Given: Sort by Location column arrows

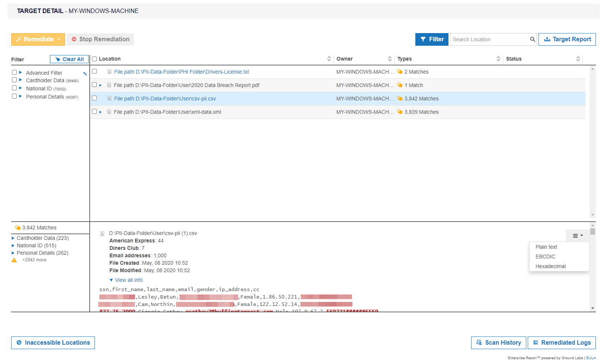Looking at the screenshot, I should pos(329,59).
